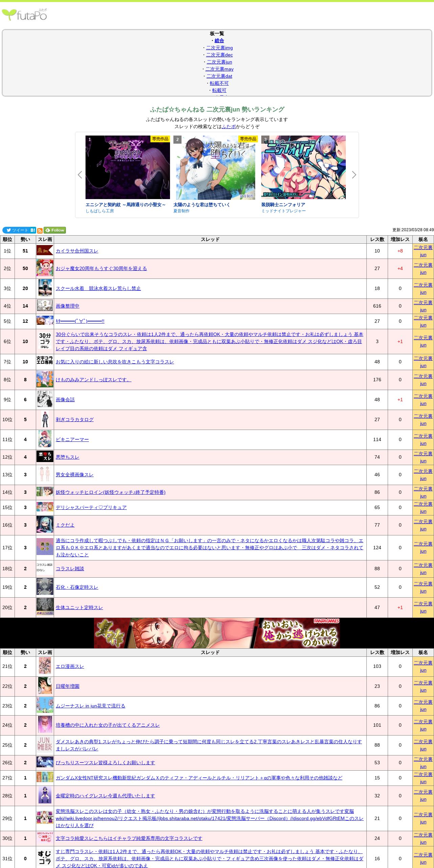Open the 転載可 board link
Viewport: 434px width, 868px height.
(219, 90)
